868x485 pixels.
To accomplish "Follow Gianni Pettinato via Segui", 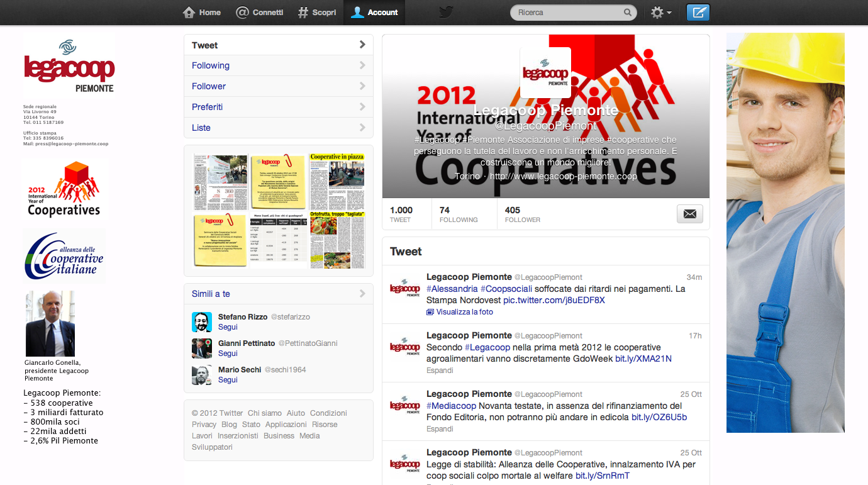I will click(x=228, y=354).
